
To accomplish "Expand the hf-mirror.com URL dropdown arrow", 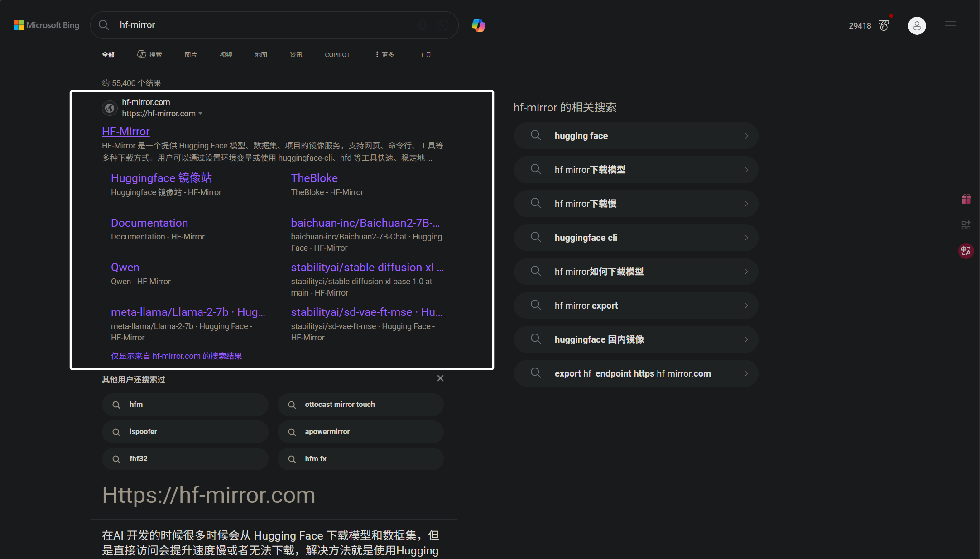I will 200,114.
